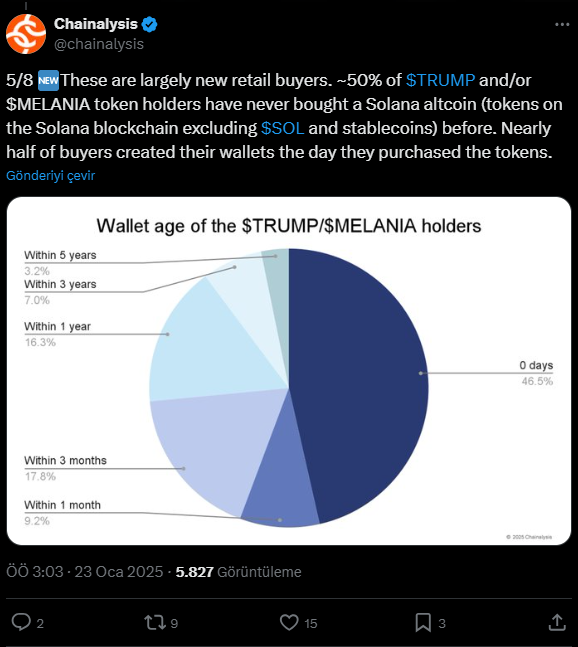Click the reply speech bubble icon
This screenshot has height=647, width=578.
pos(21,622)
